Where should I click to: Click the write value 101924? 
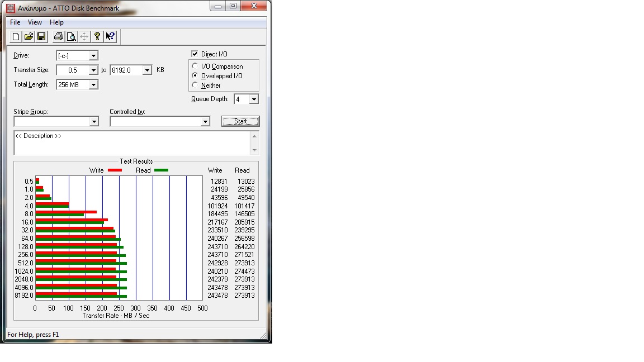coord(217,206)
